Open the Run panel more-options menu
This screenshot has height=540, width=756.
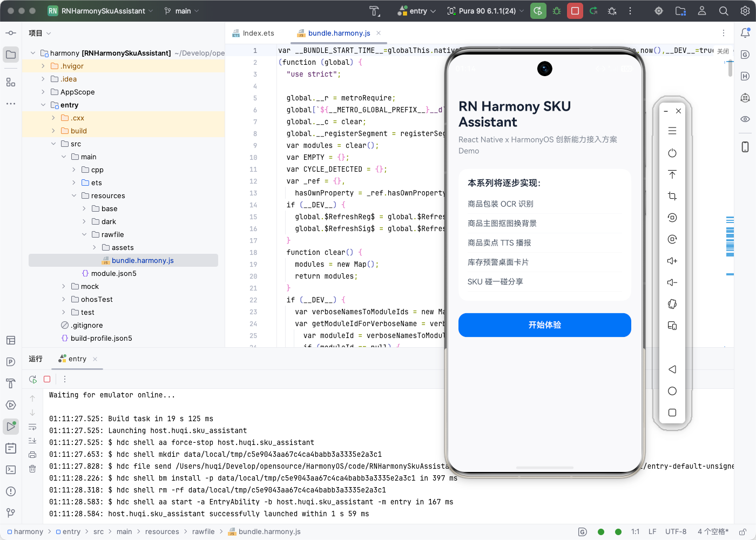click(x=65, y=379)
